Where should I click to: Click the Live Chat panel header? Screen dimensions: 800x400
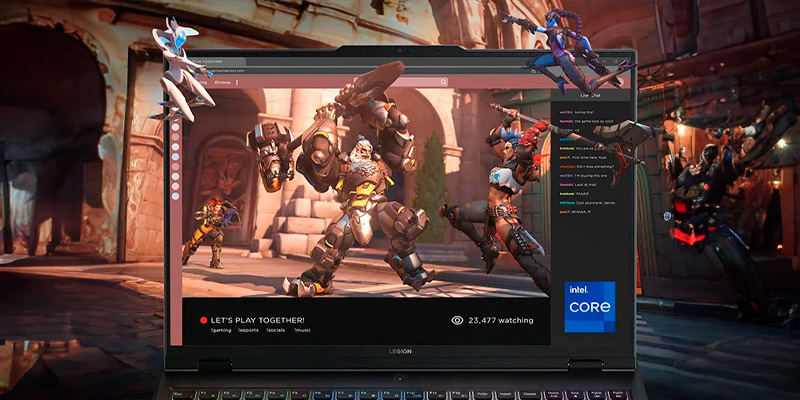coord(592,95)
